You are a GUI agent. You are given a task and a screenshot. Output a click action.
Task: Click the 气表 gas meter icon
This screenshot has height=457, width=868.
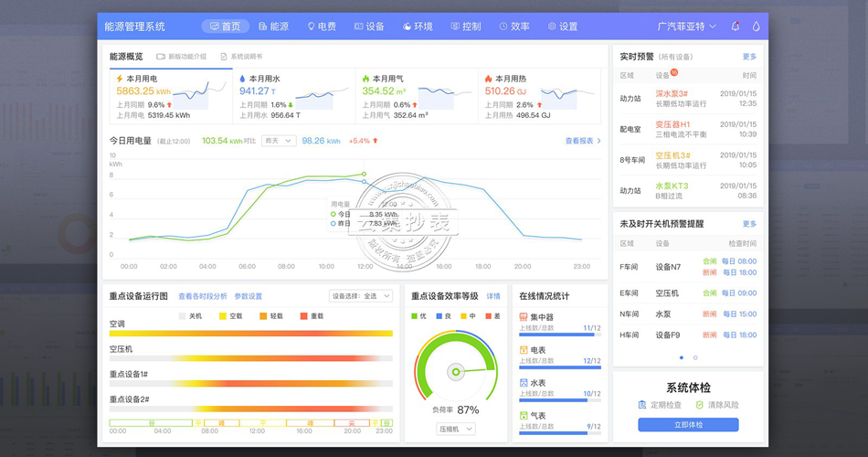tap(524, 416)
